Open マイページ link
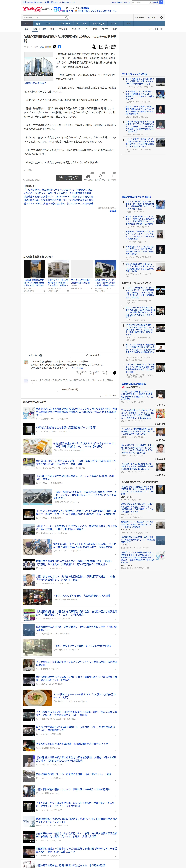 tap(139, 18)
